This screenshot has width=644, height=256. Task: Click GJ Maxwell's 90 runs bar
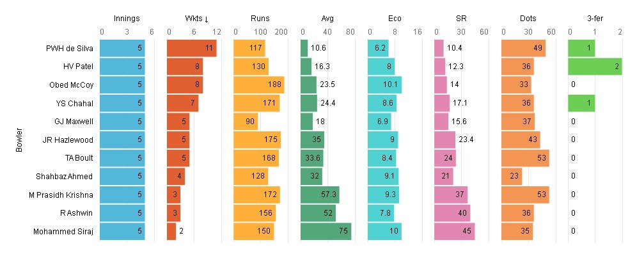(246, 121)
